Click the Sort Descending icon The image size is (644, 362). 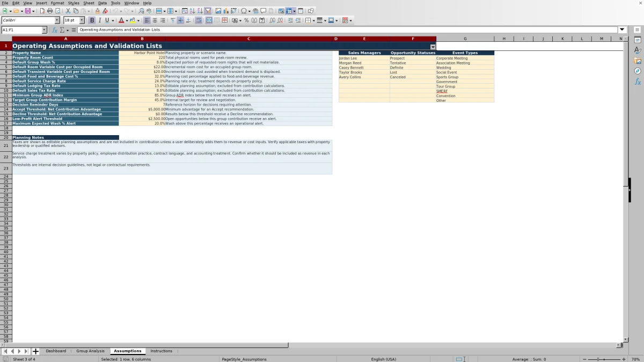tap(200, 11)
